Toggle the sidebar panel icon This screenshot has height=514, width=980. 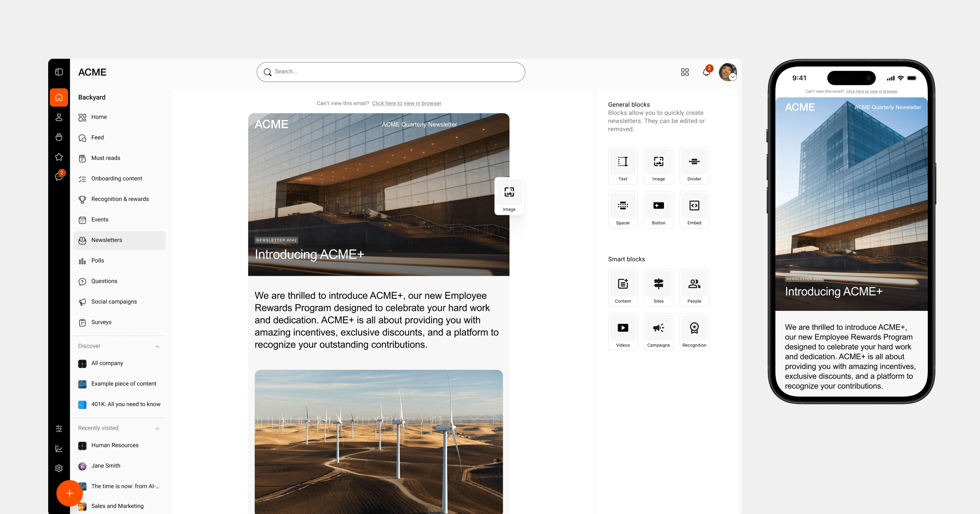(59, 72)
